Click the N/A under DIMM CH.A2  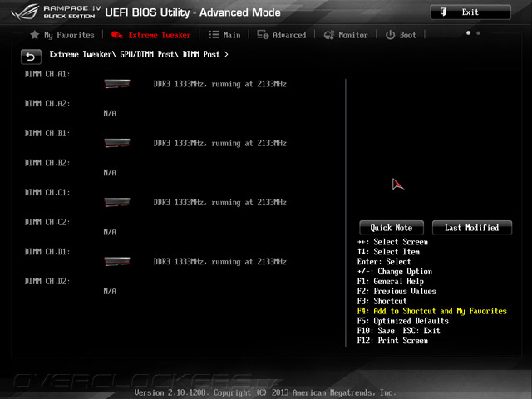(x=110, y=113)
